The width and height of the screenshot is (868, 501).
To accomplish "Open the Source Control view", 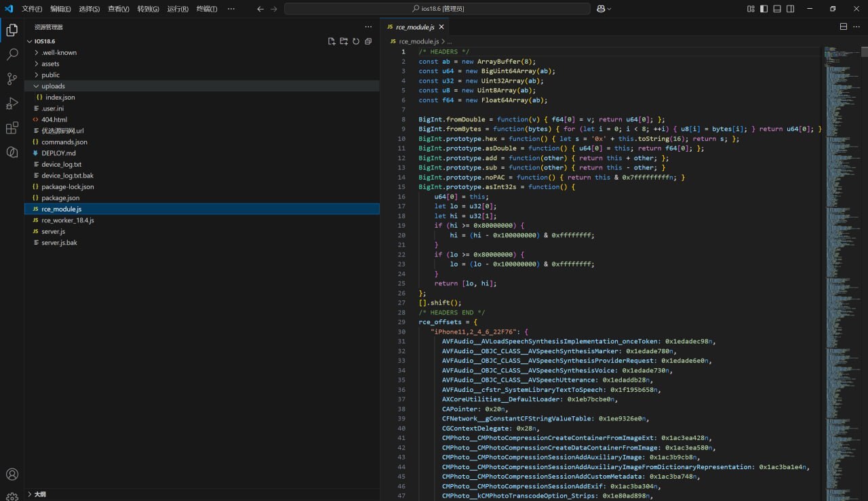I will point(12,79).
